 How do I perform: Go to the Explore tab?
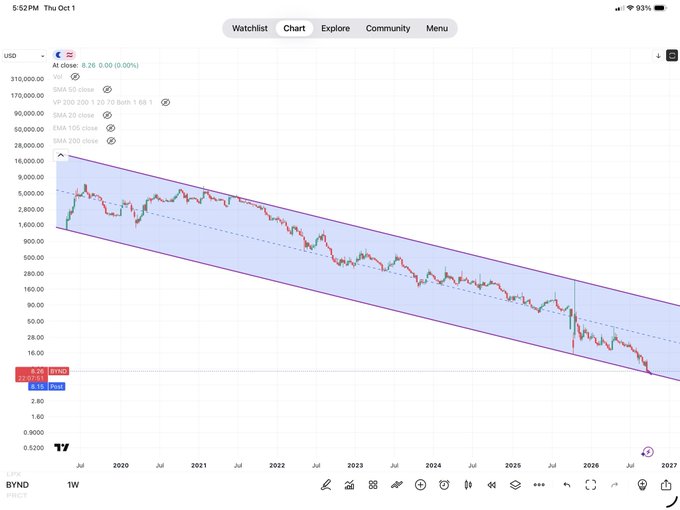pyautogui.click(x=335, y=28)
